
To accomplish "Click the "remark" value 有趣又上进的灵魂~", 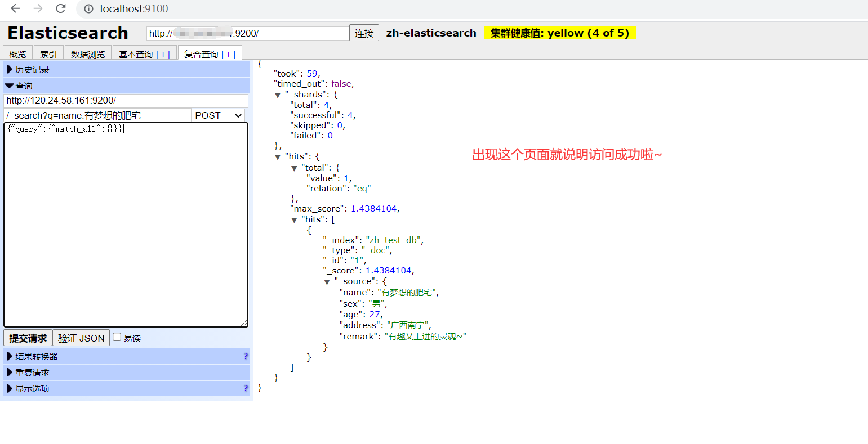I will [425, 337].
